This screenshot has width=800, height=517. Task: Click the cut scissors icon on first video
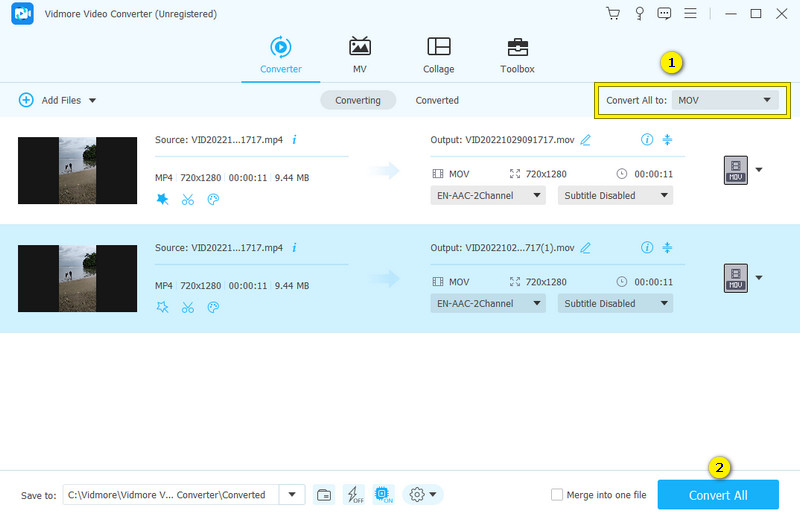tap(188, 199)
